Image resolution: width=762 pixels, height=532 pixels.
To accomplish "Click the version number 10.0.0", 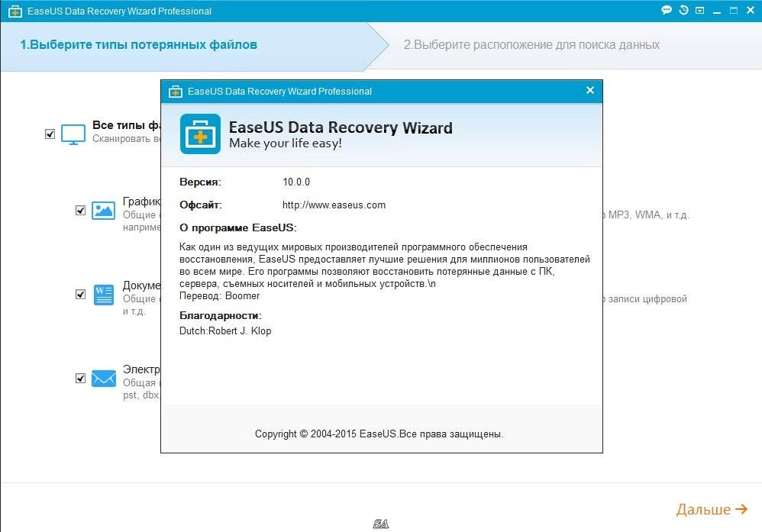I will point(296,182).
